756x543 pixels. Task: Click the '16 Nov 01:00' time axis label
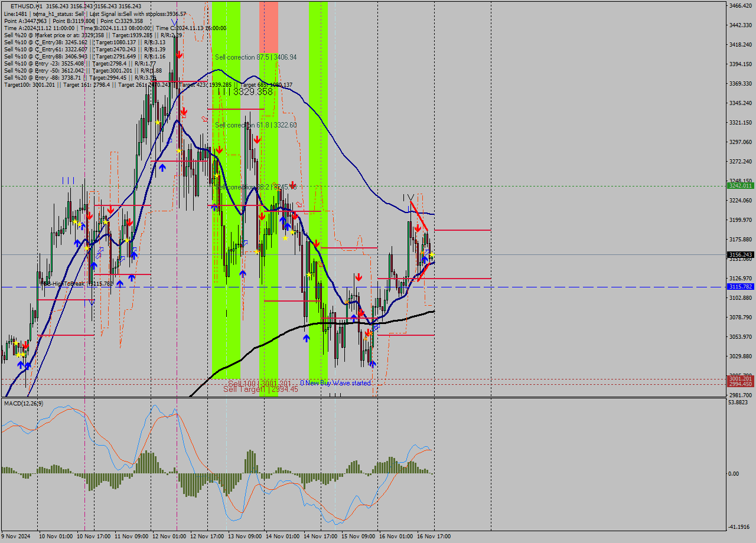(x=396, y=537)
